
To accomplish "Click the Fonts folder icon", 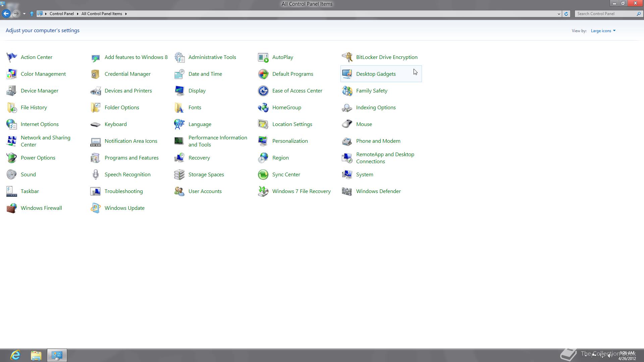I will pyautogui.click(x=179, y=108).
